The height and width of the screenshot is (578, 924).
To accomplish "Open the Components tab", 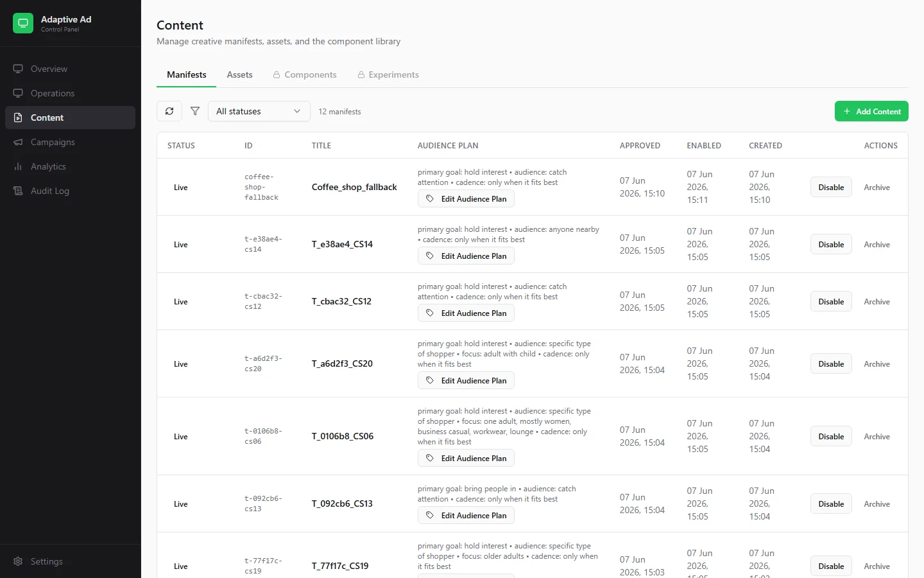I will (305, 74).
